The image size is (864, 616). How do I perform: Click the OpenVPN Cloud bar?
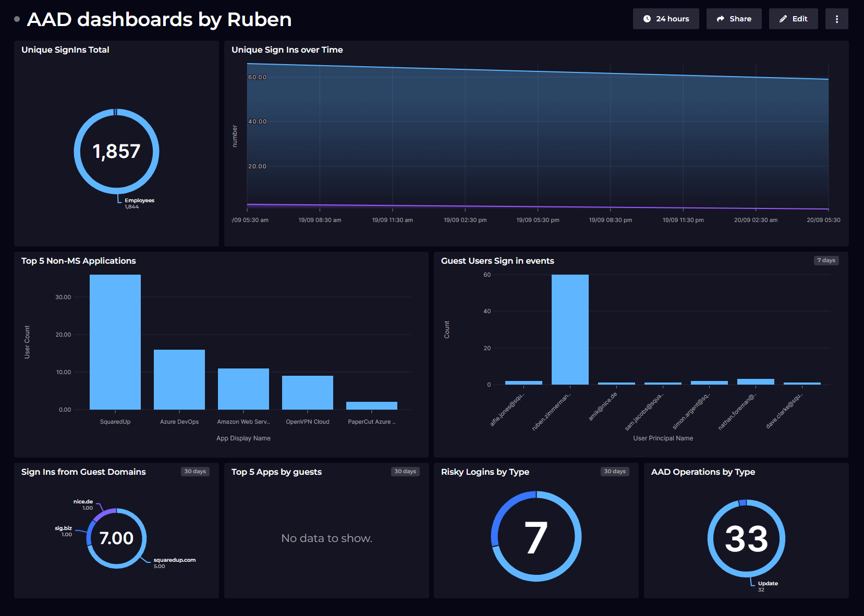(308, 392)
